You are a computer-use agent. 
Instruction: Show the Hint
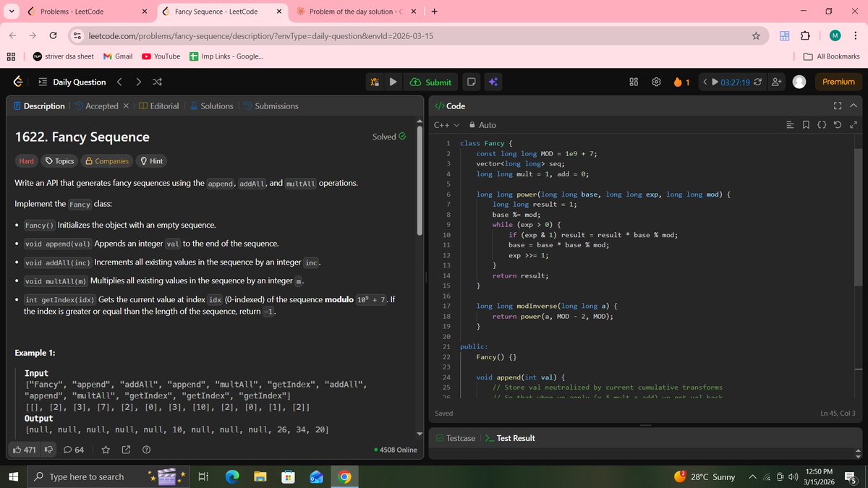[x=151, y=161]
